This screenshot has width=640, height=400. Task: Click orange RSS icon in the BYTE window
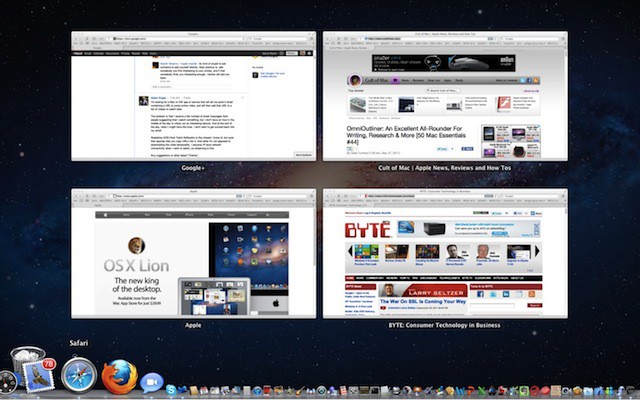pyautogui.click(x=531, y=294)
